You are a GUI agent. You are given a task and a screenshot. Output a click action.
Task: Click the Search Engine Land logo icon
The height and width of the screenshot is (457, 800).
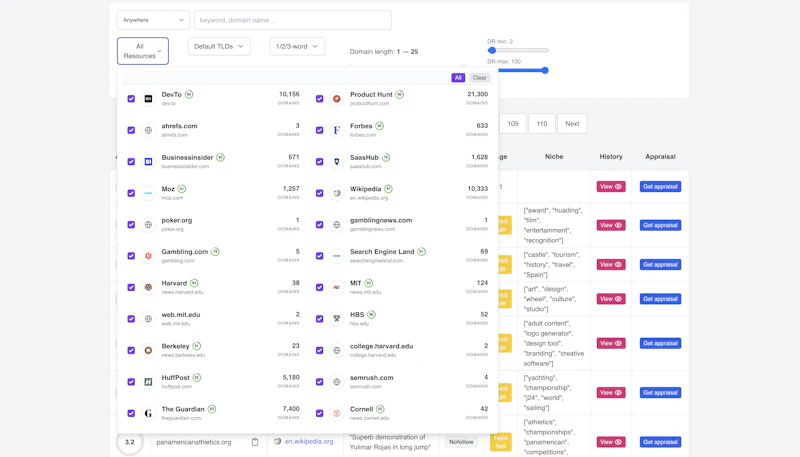tap(337, 256)
